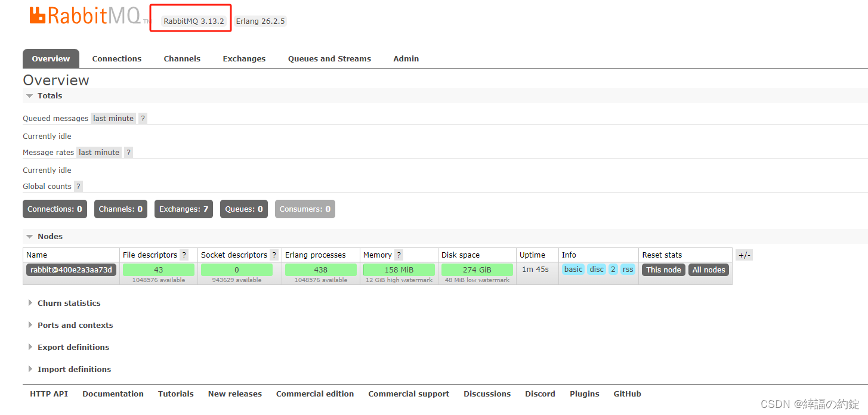
Task: Click the File descriptors value 43 bar
Action: coord(159,270)
